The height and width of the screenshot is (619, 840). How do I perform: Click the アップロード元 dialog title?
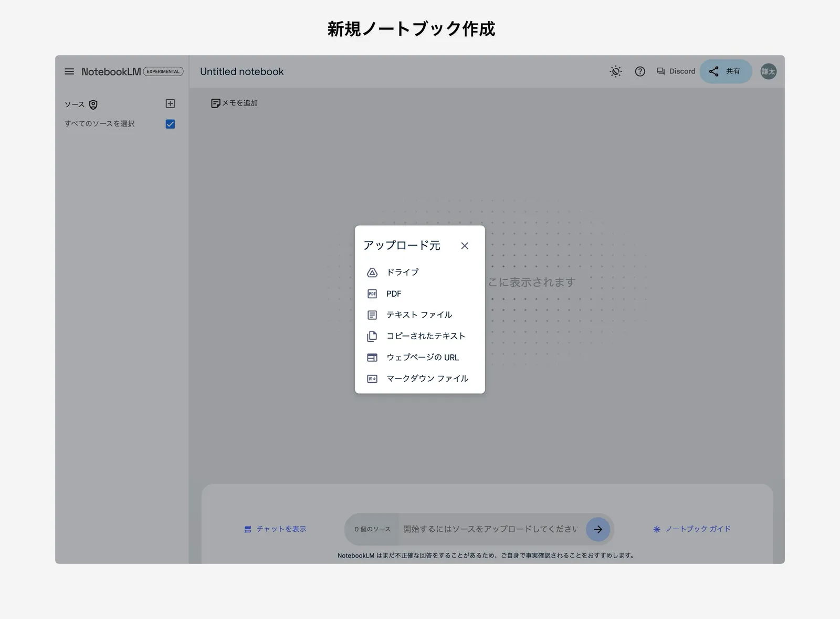(402, 245)
